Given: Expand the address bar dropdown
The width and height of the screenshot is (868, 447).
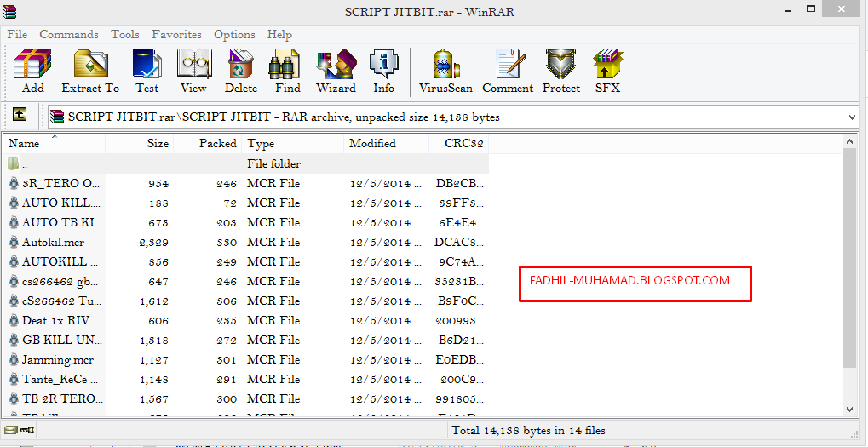Looking at the screenshot, I should pos(852,117).
